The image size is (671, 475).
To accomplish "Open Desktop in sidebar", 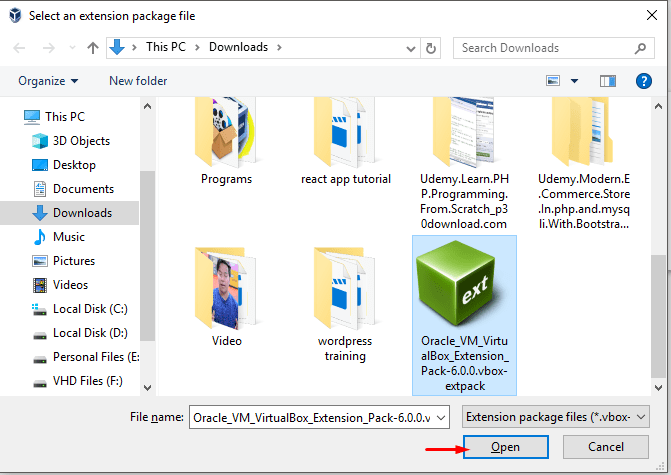I will tap(64, 165).
